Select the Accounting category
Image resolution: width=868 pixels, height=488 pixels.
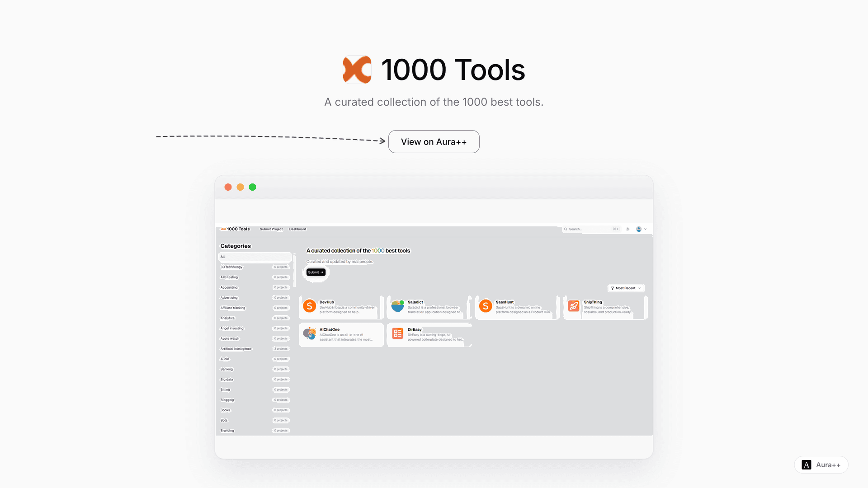[x=229, y=287]
